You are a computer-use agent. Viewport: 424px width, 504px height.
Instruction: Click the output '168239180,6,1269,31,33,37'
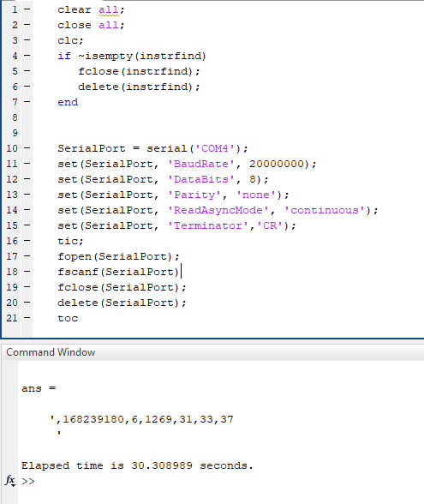tap(148, 419)
